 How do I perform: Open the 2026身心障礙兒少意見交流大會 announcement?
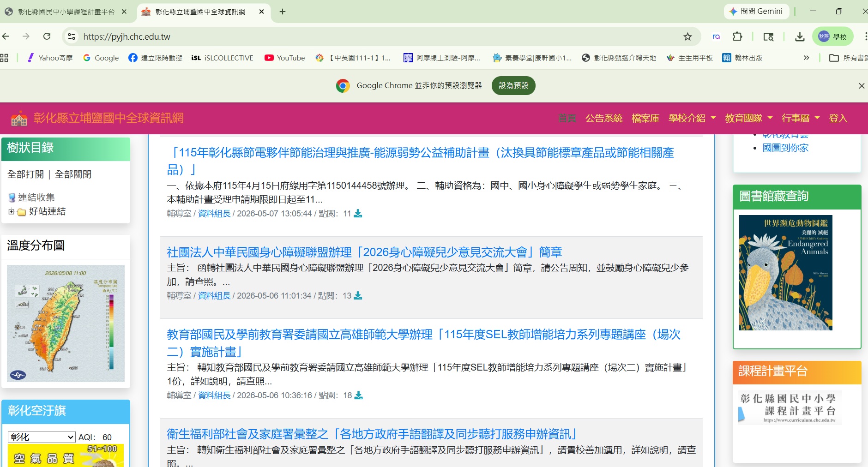click(x=364, y=252)
